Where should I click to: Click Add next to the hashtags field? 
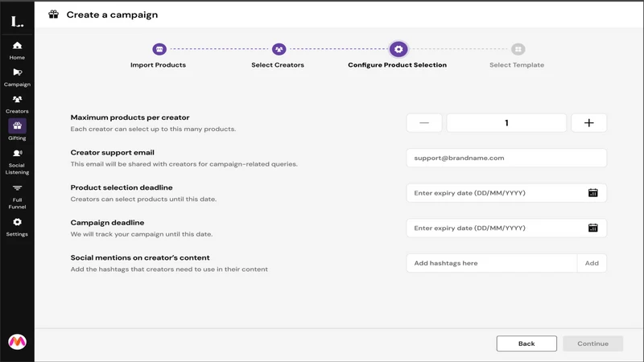592,263
